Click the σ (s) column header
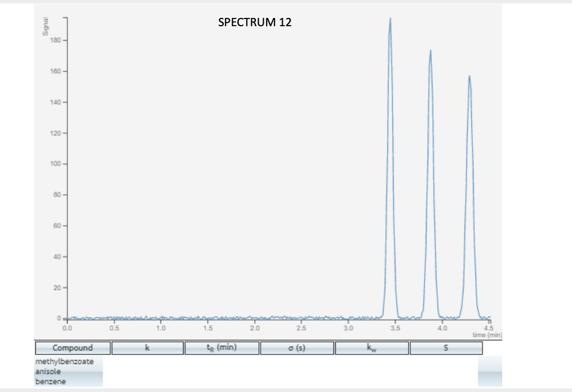Image resolution: width=572 pixels, height=392 pixels. (x=296, y=347)
